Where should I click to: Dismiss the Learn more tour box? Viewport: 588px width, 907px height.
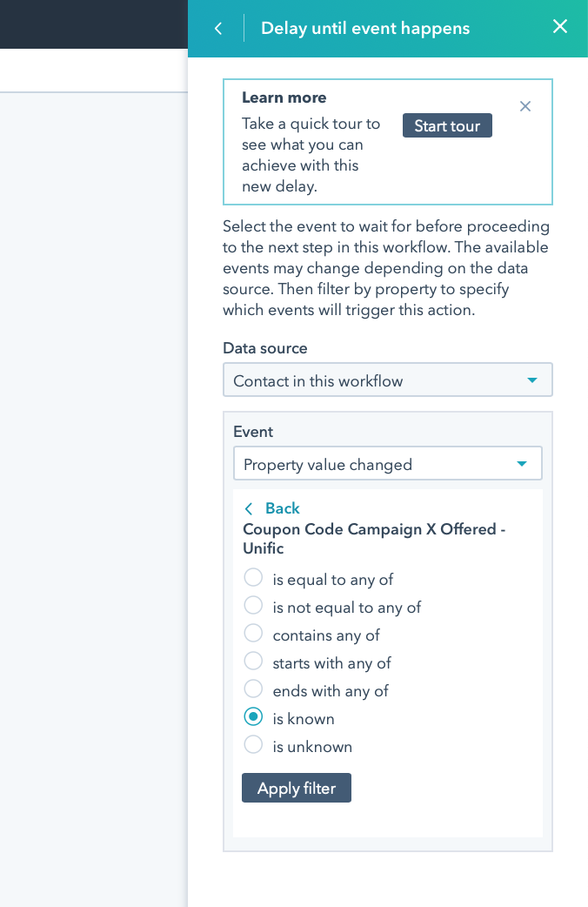coord(525,106)
